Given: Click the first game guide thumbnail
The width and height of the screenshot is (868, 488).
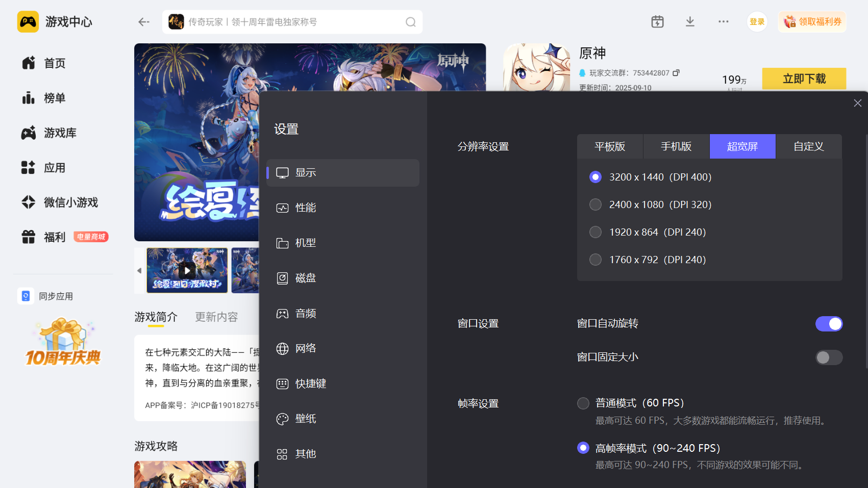Looking at the screenshot, I should pos(190,474).
